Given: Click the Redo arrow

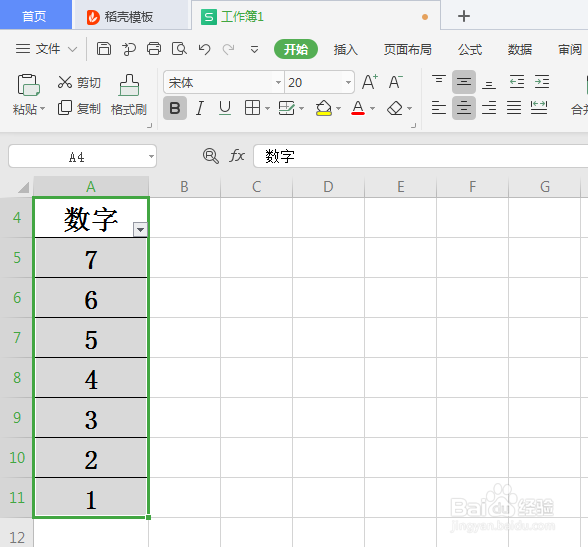Looking at the screenshot, I should click(228, 49).
